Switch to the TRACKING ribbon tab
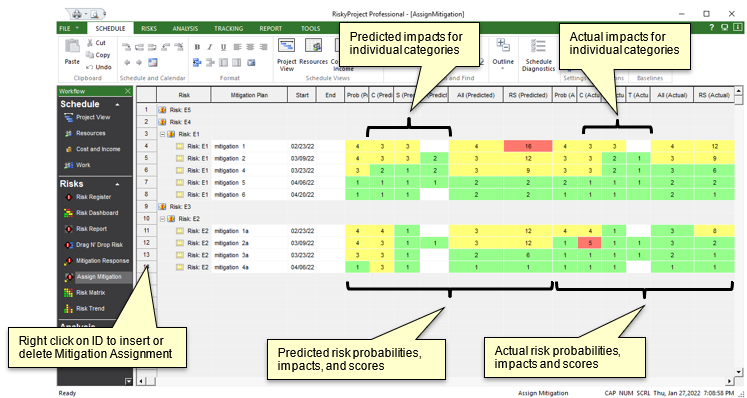This screenshot has height=398, width=747. coord(228,29)
